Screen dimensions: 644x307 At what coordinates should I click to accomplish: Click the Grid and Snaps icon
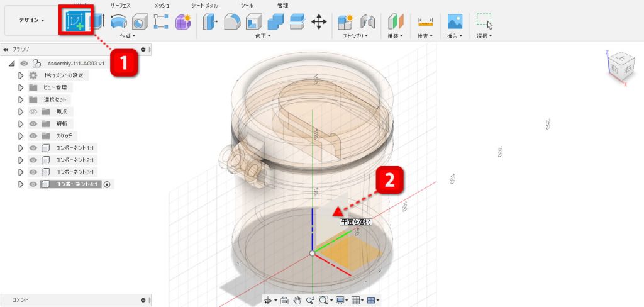click(356, 301)
